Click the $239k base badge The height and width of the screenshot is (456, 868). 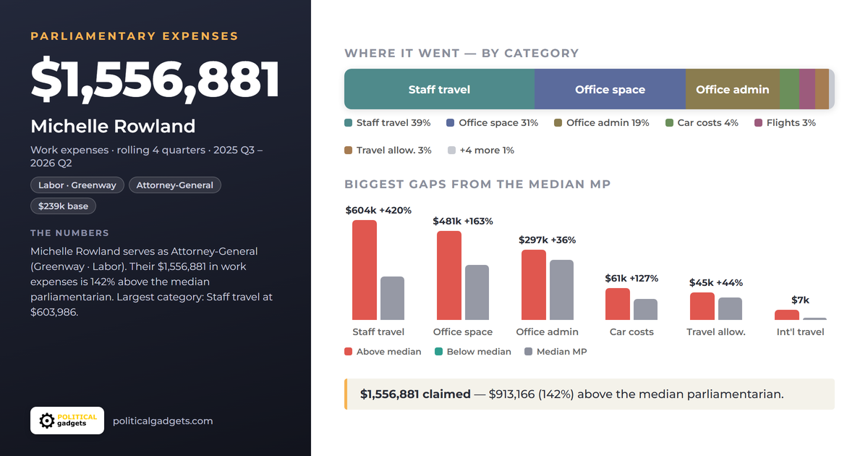click(x=63, y=206)
